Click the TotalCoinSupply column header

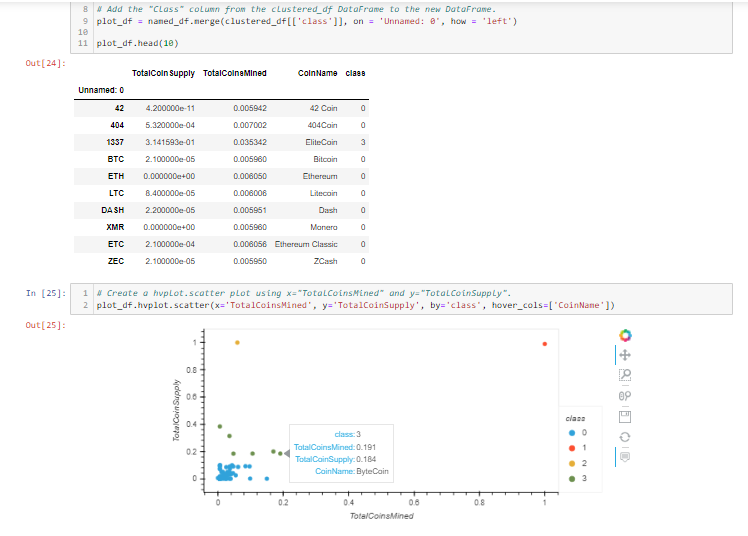[163, 73]
